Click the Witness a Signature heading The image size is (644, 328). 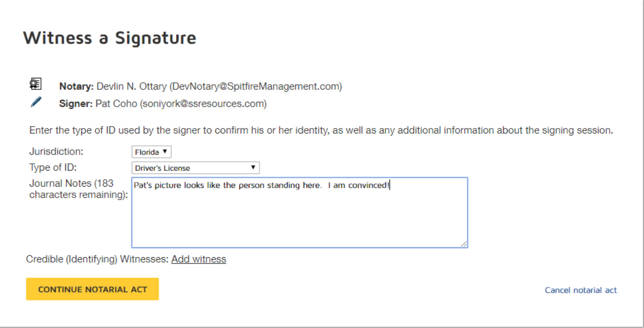tap(109, 38)
